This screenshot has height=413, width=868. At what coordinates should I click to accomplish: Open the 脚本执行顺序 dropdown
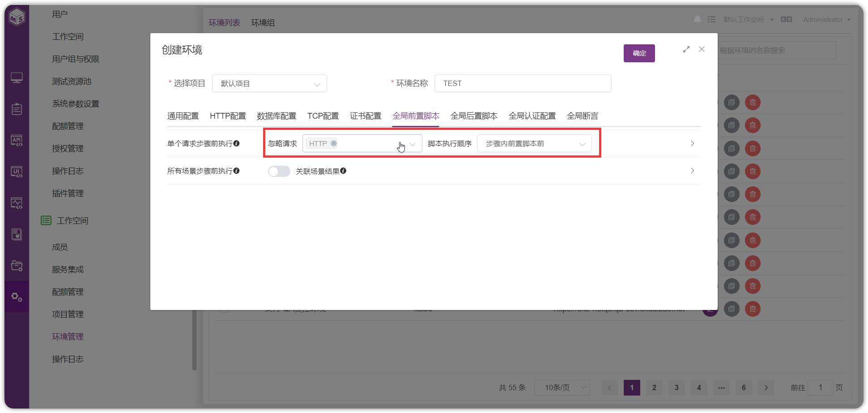[x=534, y=143]
